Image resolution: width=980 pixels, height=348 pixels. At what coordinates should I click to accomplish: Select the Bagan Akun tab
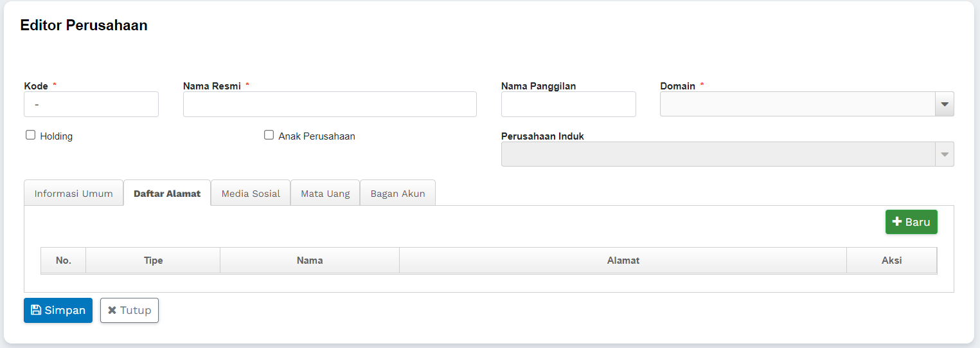click(398, 194)
